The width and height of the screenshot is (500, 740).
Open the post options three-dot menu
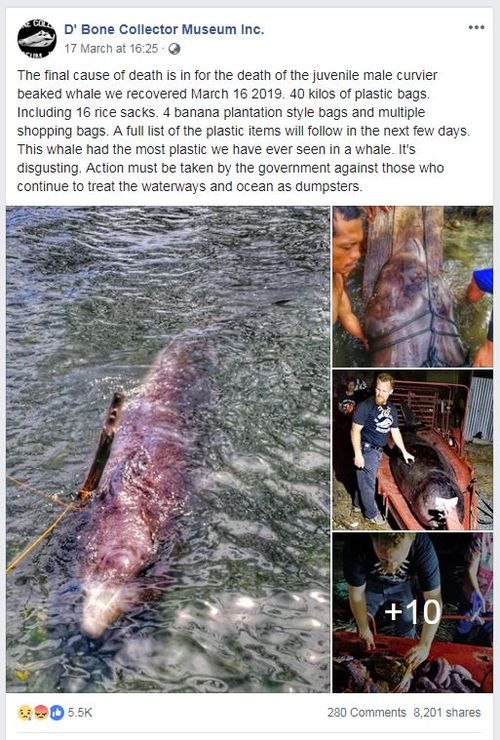click(476, 27)
